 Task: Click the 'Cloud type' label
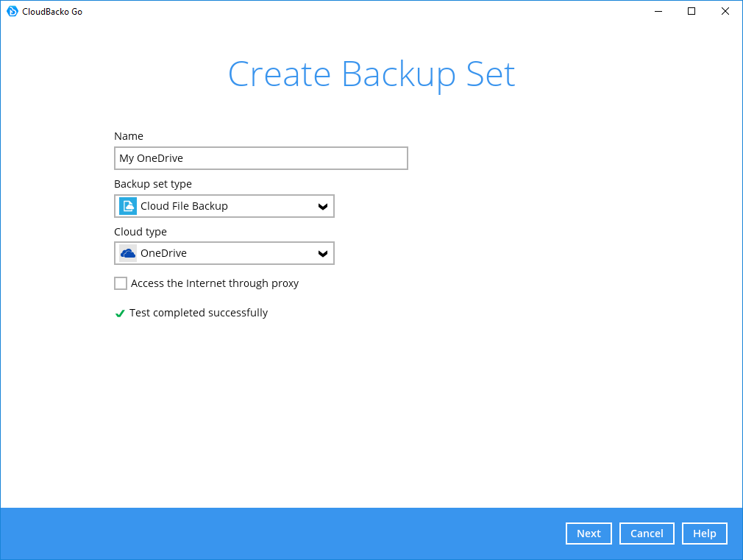click(x=141, y=232)
